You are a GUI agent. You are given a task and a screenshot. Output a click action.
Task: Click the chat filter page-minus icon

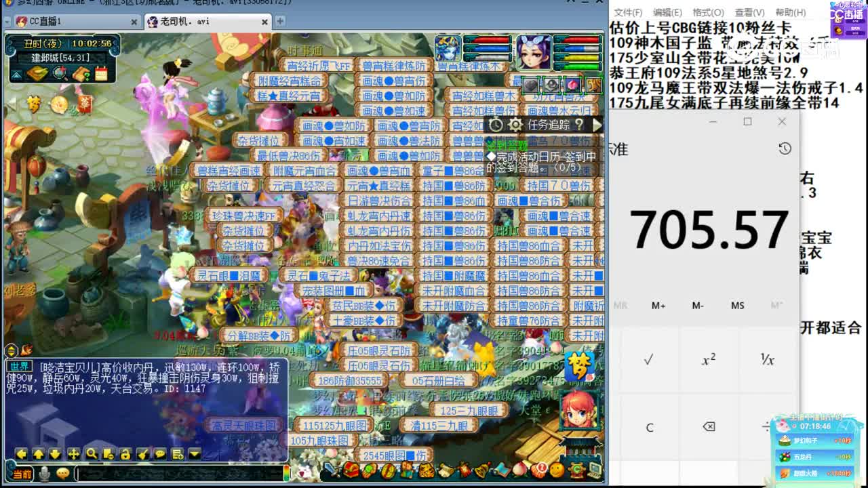[x=108, y=454]
